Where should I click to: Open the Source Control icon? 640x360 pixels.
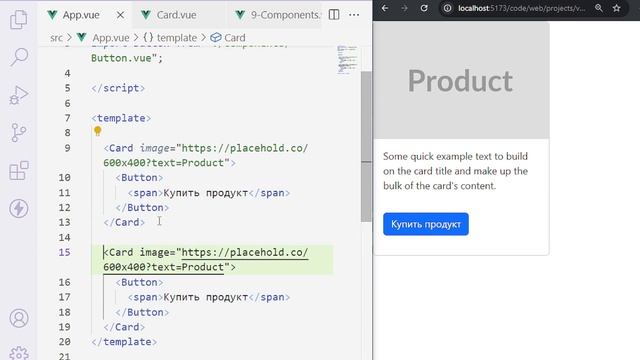(19, 133)
